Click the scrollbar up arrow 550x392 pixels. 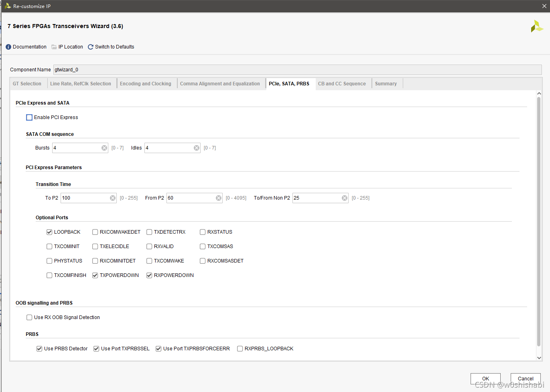click(539, 93)
